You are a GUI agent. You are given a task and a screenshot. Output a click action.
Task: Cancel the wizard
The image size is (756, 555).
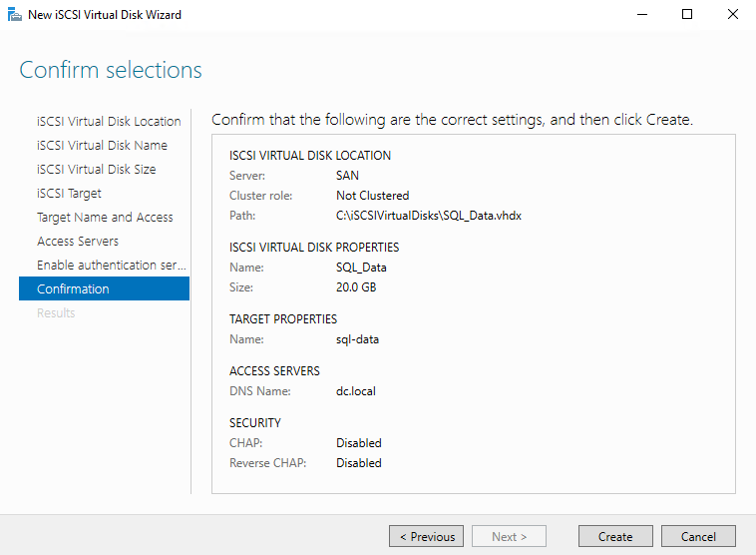coord(698,536)
